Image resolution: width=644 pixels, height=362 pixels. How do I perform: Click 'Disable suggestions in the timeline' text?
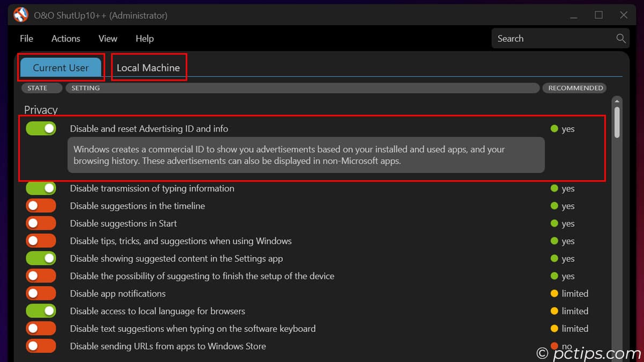tap(137, 206)
